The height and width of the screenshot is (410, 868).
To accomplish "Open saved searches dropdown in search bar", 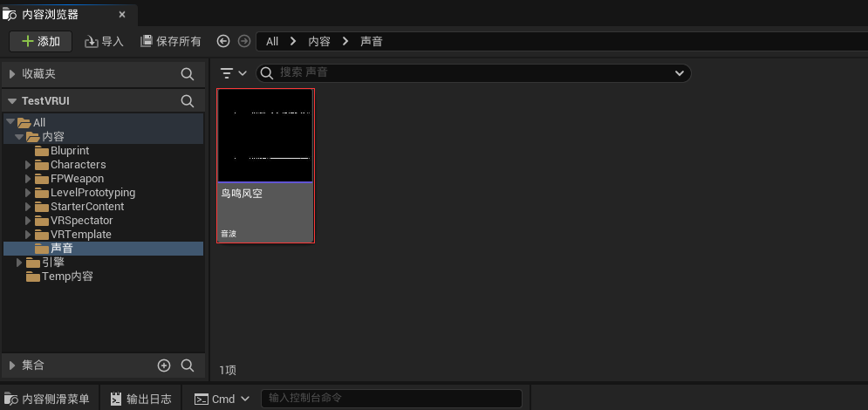I will tap(680, 73).
